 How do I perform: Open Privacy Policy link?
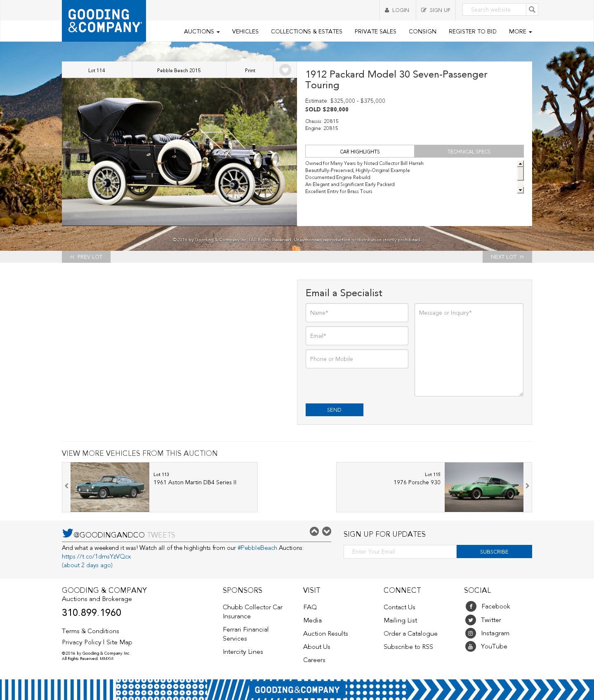tap(82, 642)
